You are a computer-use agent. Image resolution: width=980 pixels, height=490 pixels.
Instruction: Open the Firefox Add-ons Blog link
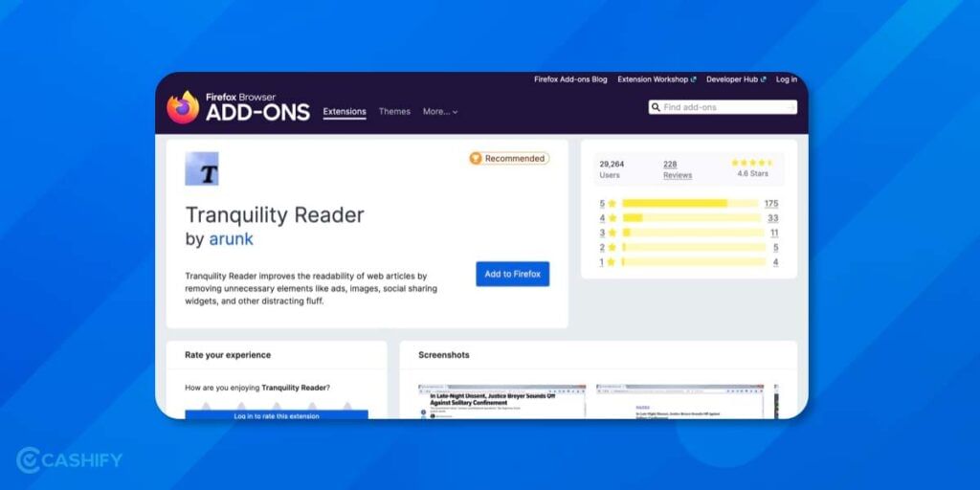(570, 79)
